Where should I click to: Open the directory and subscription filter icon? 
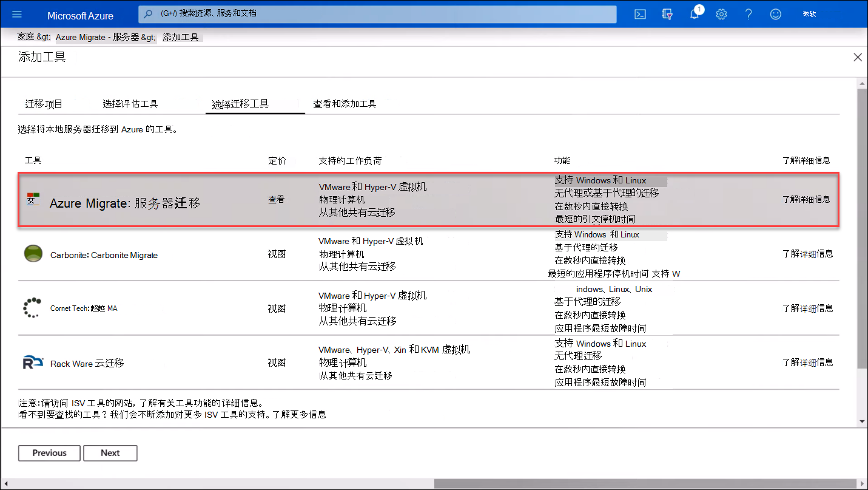point(667,15)
